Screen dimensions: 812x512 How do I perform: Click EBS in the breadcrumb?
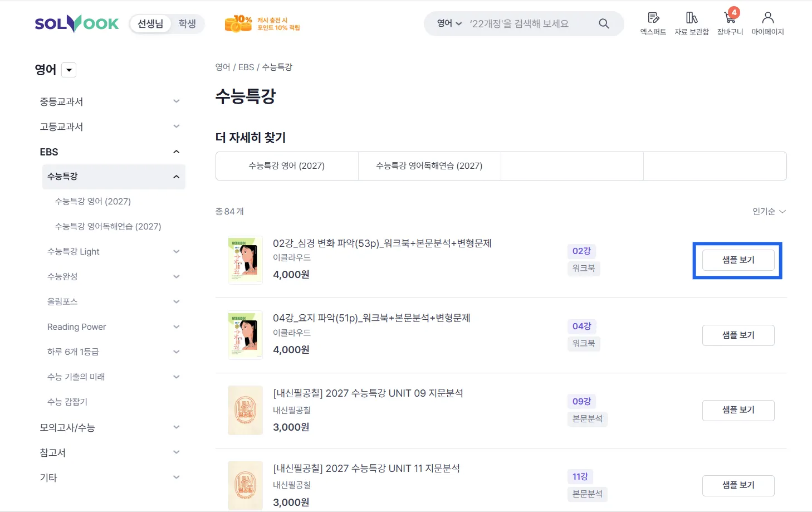click(x=246, y=67)
